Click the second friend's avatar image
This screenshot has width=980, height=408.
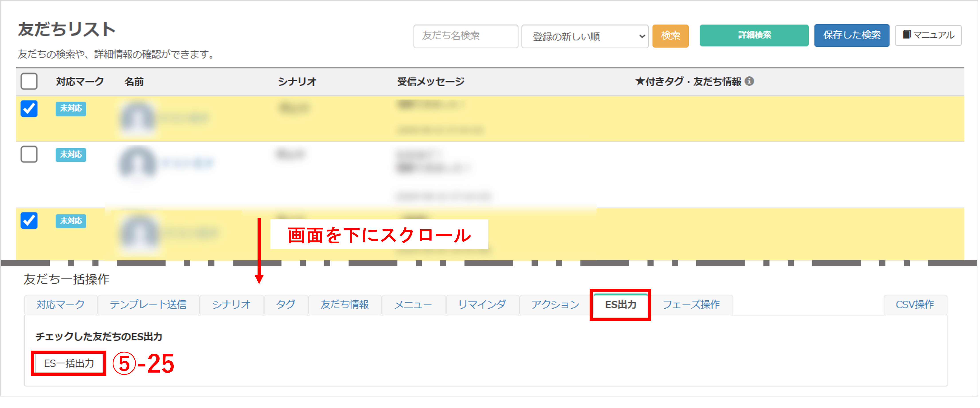click(x=137, y=163)
